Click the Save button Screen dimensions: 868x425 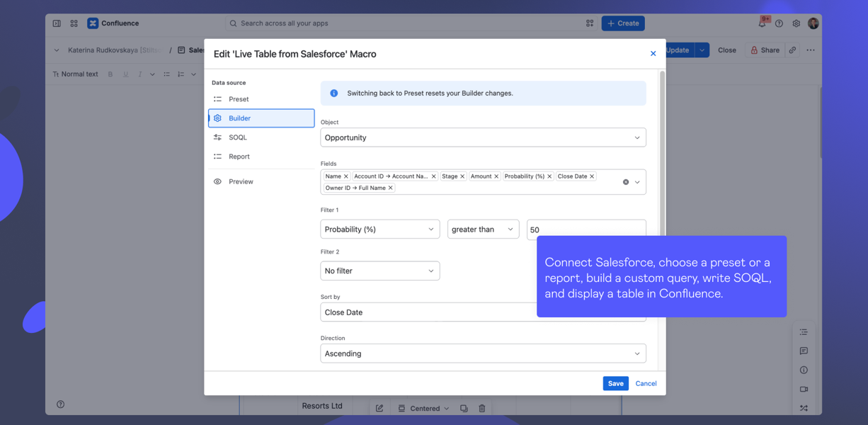615,383
